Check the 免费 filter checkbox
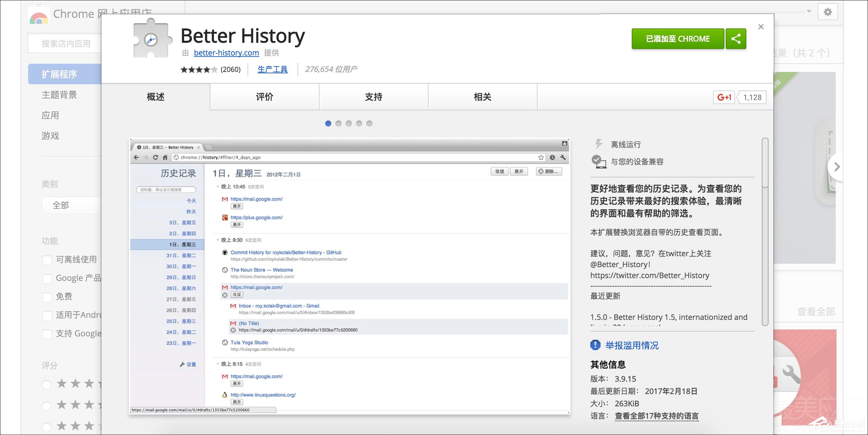Image resolution: width=868 pixels, height=435 pixels. coord(47,297)
